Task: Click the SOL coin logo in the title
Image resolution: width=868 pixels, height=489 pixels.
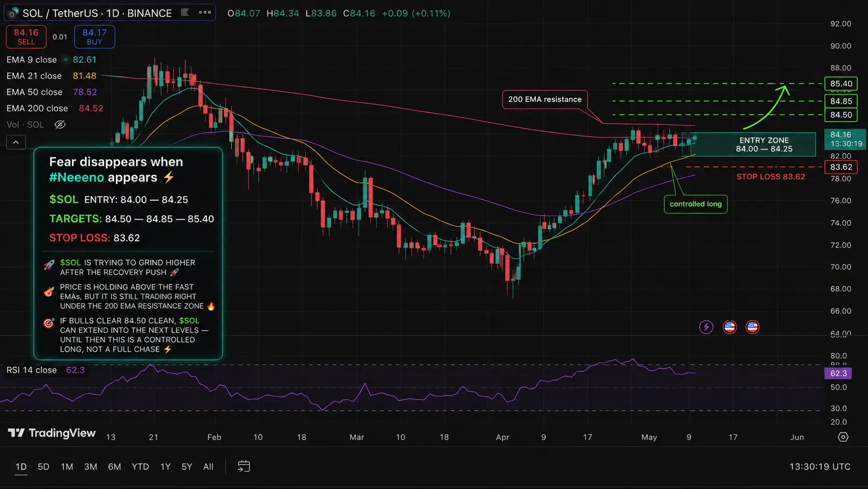Action: click(13, 13)
